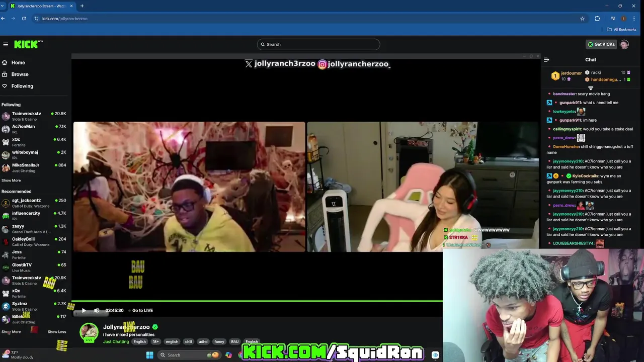Open a new browser tab

coord(82,6)
